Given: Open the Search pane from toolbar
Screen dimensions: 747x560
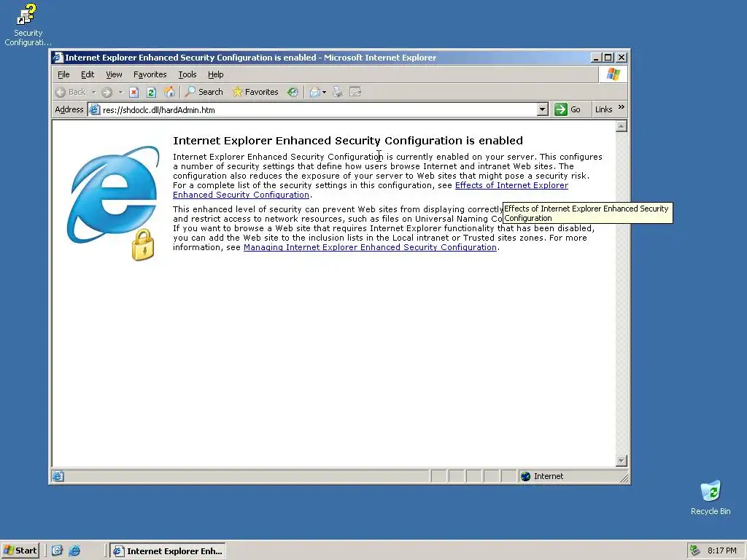Looking at the screenshot, I should pyautogui.click(x=204, y=92).
